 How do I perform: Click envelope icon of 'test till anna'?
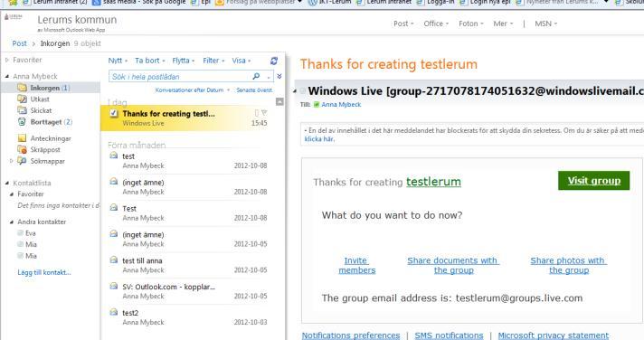[114, 260]
